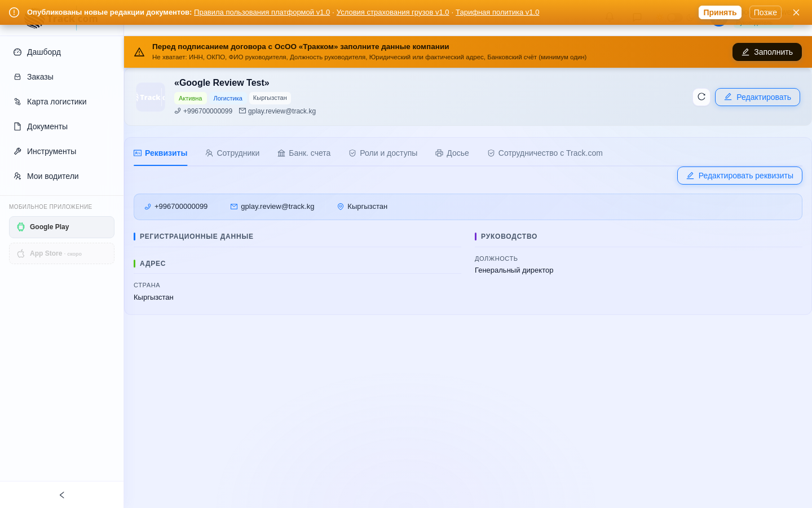Switch to the Банк. счета tab
The height and width of the screenshot is (508, 812).
[x=304, y=153]
